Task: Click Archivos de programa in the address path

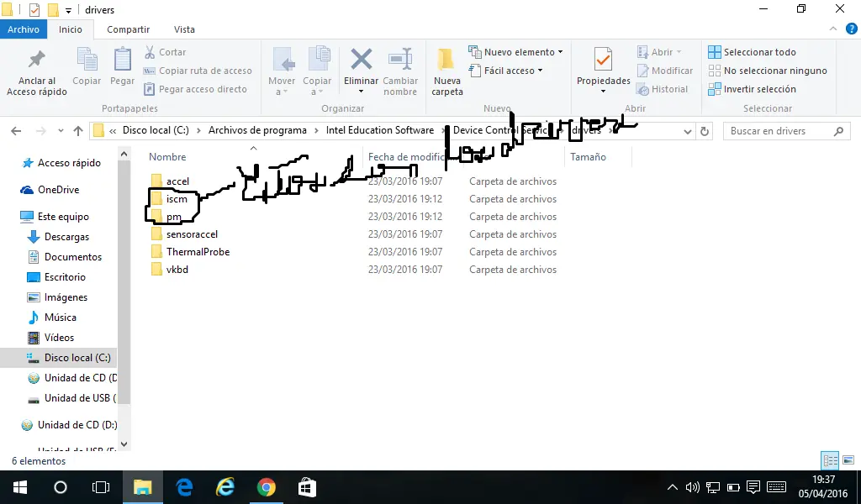Action: (257, 130)
